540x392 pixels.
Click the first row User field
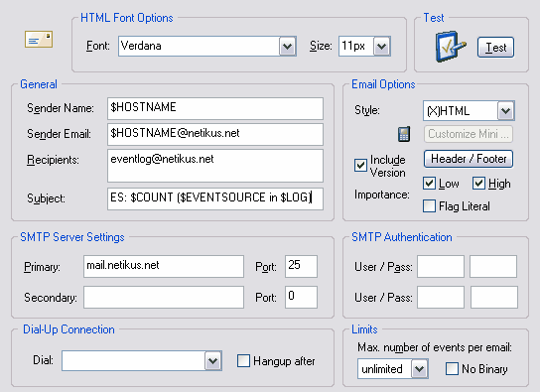[x=441, y=266]
